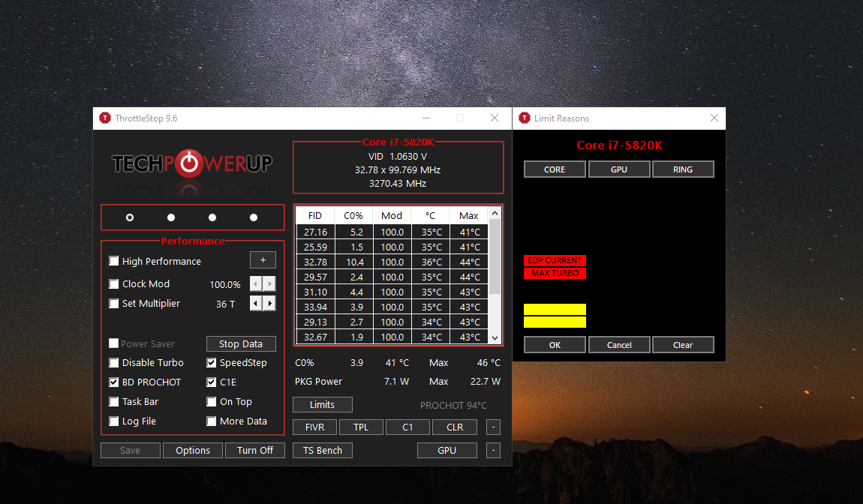
Task: Click the plus button beside High Performance
Action: point(263,260)
